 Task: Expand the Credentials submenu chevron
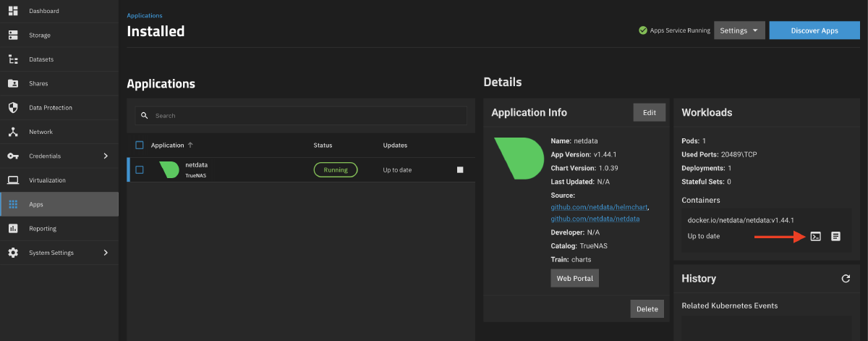pyautogui.click(x=106, y=156)
